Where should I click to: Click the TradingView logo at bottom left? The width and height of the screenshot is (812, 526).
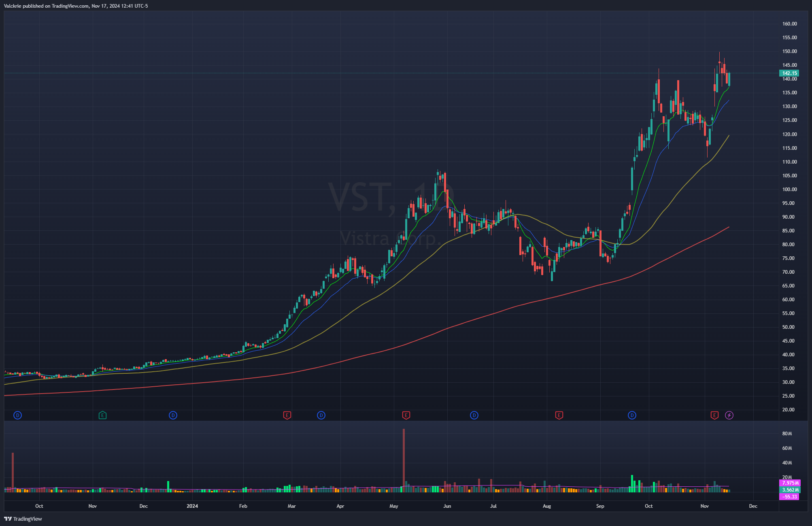pos(23,519)
